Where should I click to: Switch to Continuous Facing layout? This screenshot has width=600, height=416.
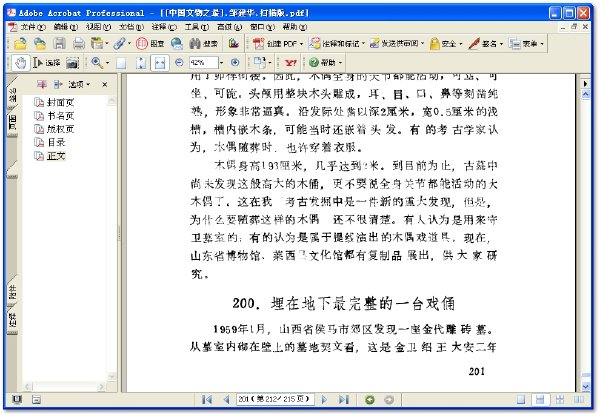560,400
